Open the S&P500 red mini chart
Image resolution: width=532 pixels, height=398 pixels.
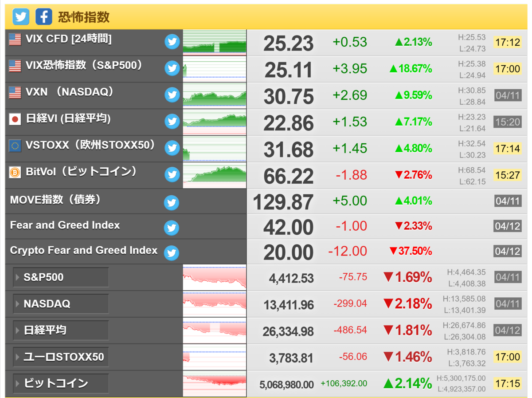point(215,278)
